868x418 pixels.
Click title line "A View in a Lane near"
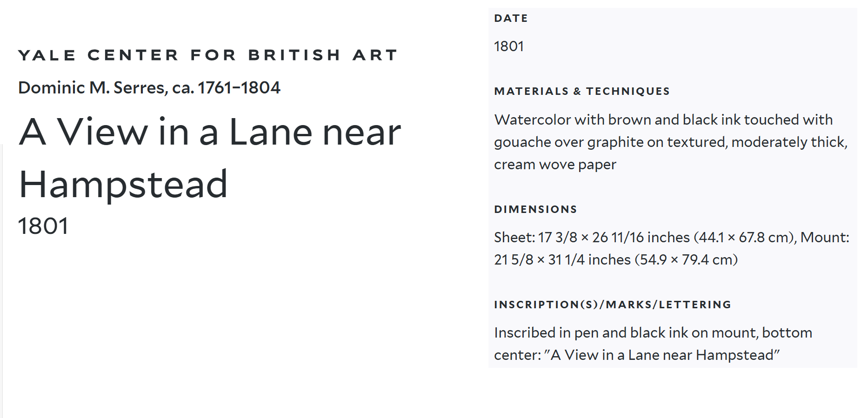tap(210, 132)
